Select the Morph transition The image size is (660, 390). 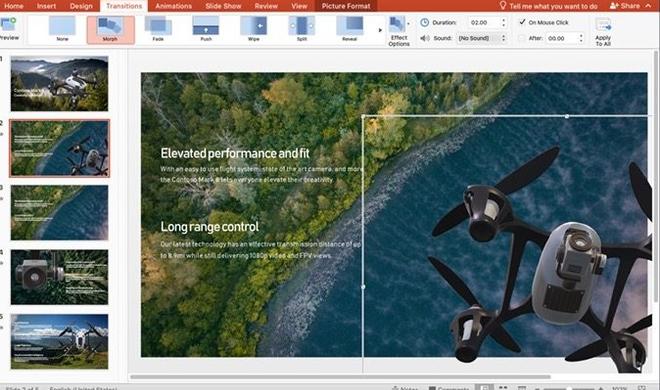point(110,29)
